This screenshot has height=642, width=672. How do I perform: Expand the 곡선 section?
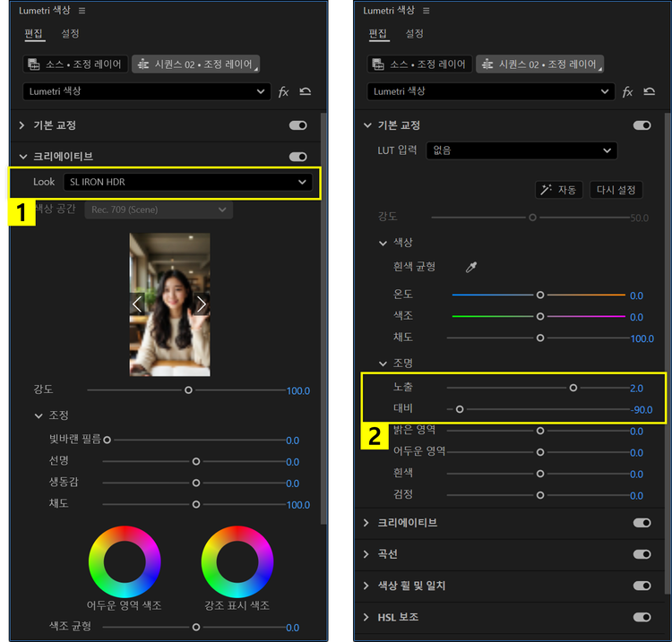coord(366,554)
